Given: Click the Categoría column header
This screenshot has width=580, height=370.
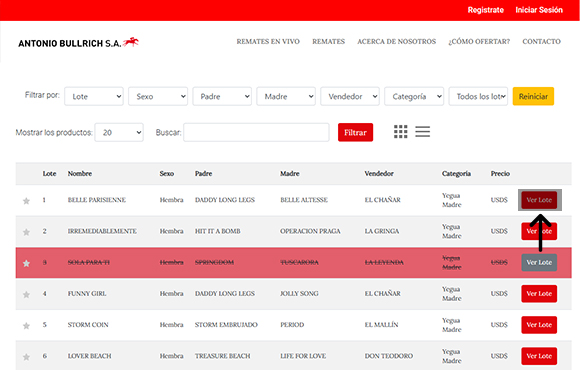Looking at the screenshot, I should pos(456,174).
